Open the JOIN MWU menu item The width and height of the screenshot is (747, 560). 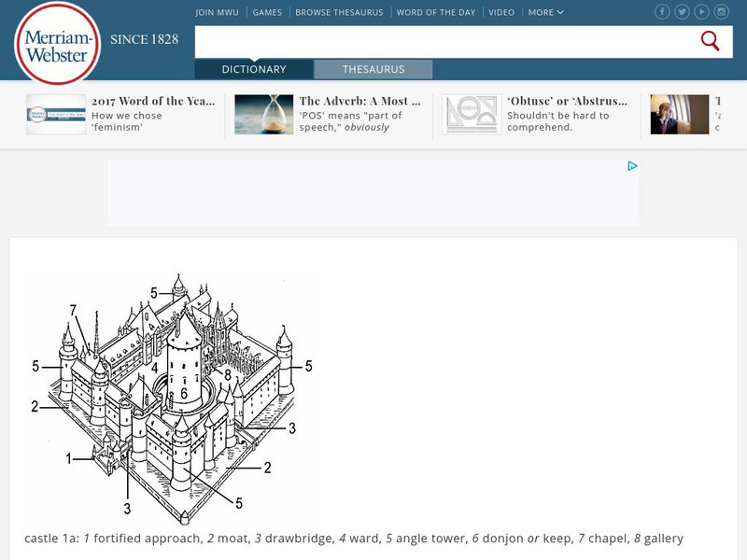tap(218, 12)
